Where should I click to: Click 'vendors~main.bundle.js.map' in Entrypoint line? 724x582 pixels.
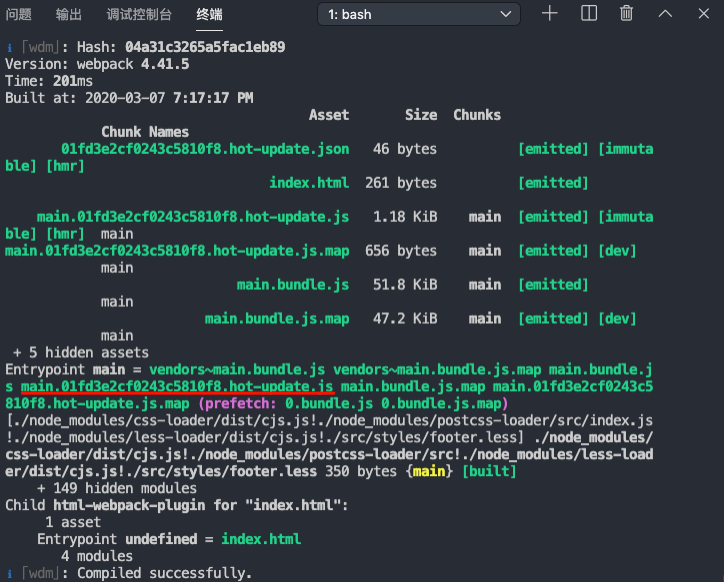point(437,370)
